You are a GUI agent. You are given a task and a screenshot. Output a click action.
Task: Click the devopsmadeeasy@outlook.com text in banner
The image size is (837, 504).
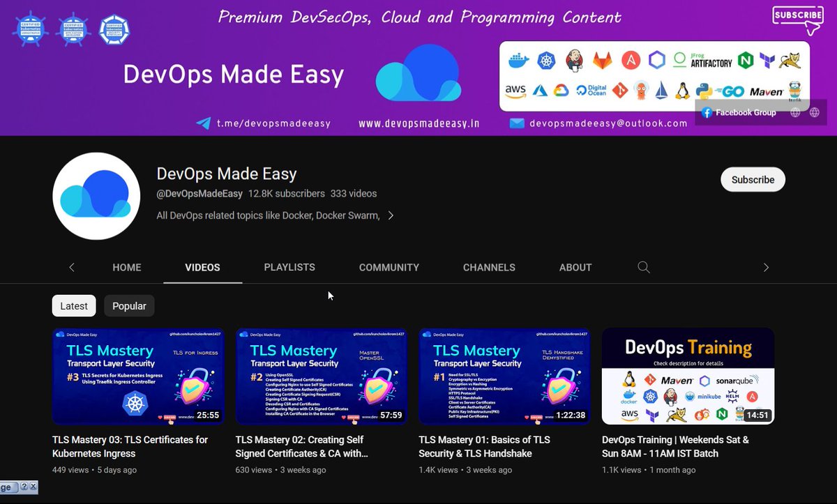pyautogui.click(x=608, y=123)
